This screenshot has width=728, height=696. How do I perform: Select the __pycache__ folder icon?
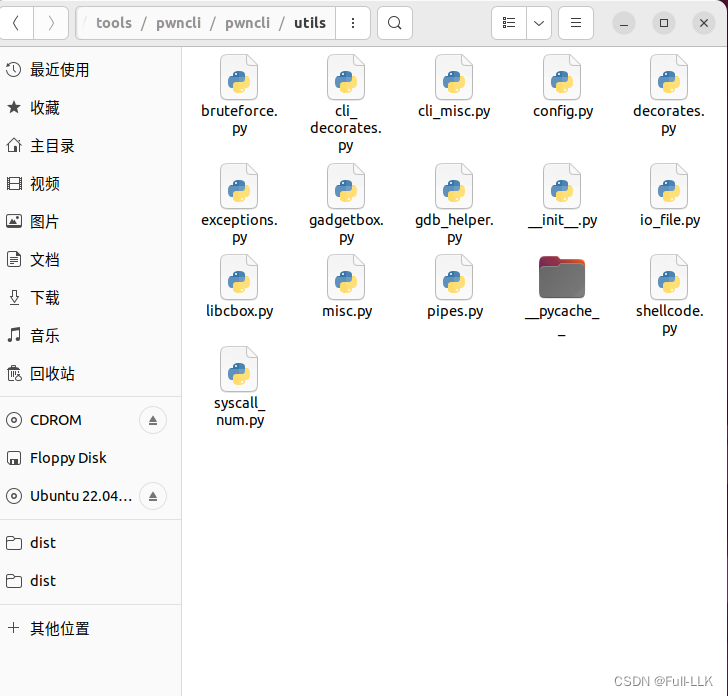(562, 277)
